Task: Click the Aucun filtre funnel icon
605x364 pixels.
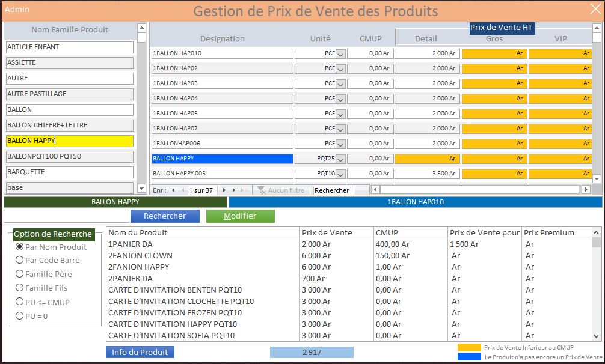Action: [x=261, y=190]
